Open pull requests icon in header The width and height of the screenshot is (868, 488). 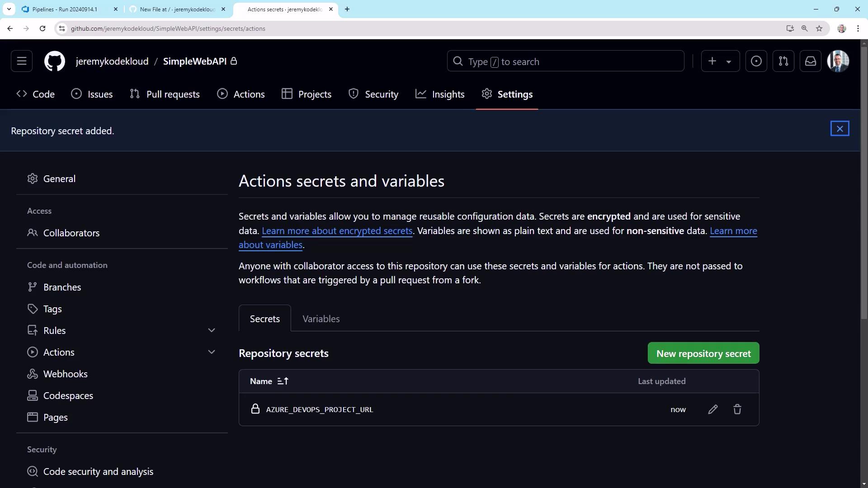(783, 61)
